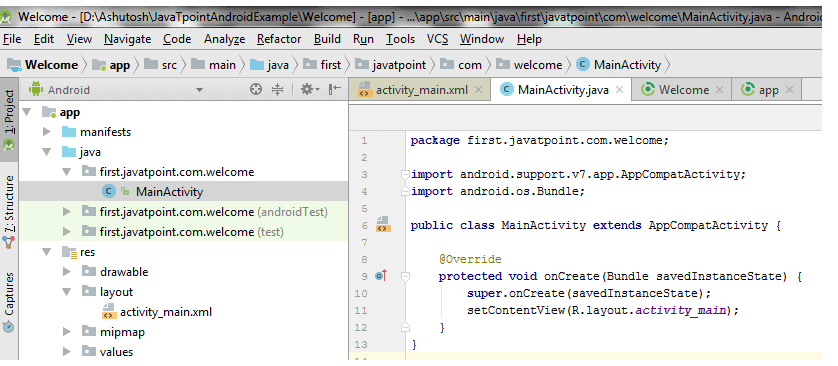Toggle the 7: Structure tool window
The height and width of the screenshot is (366, 838).
(9, 212)
